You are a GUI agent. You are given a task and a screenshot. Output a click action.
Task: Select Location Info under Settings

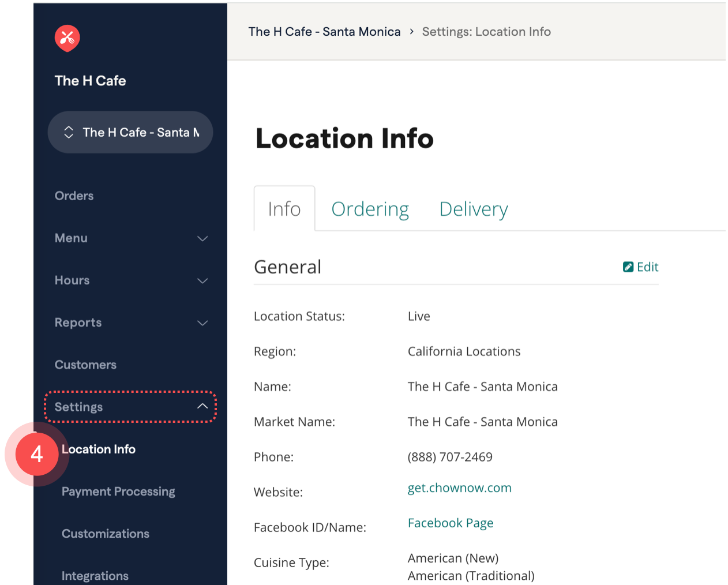tap(99, 449)
